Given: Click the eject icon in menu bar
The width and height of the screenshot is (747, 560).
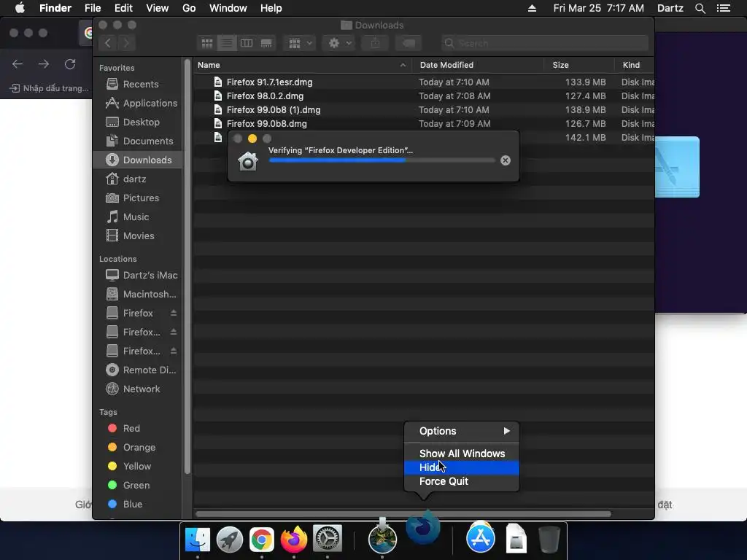Looking at the screenshot, I should click(532, 8).
